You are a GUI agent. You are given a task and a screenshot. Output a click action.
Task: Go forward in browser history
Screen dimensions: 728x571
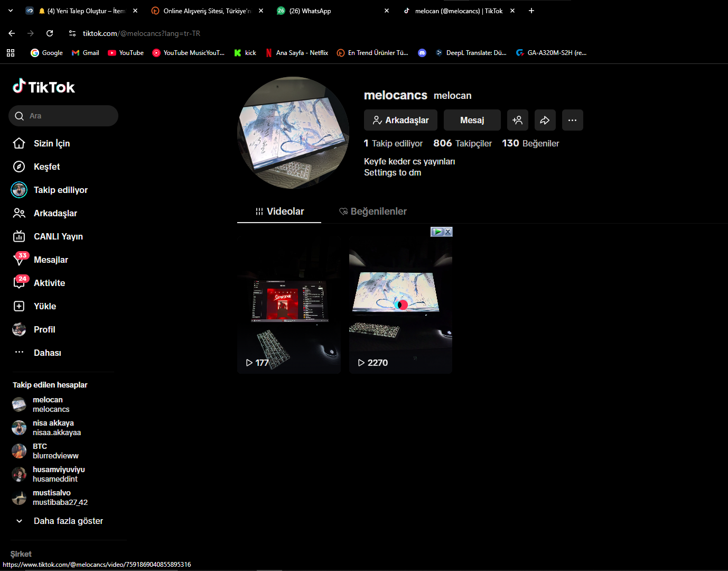31,33
